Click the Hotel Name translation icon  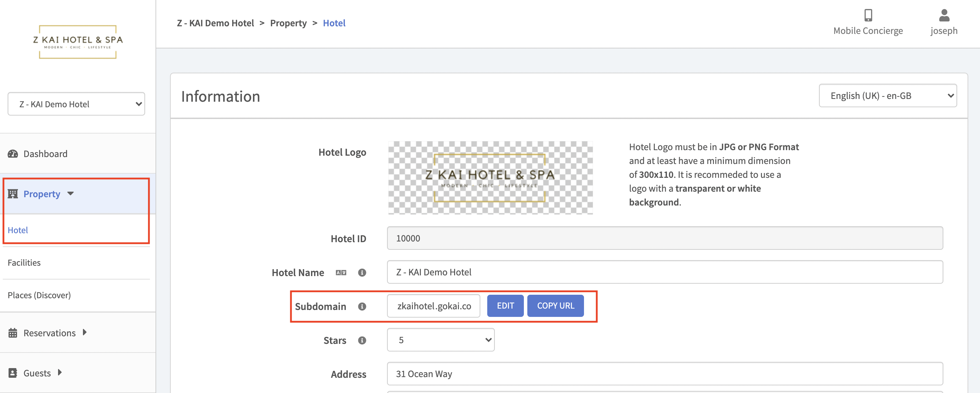(x=341, y=273)
